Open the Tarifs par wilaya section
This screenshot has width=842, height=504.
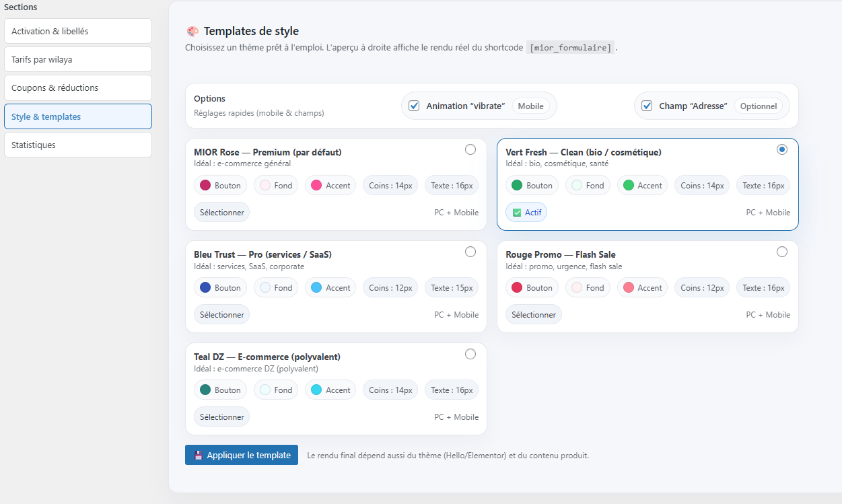77,59
